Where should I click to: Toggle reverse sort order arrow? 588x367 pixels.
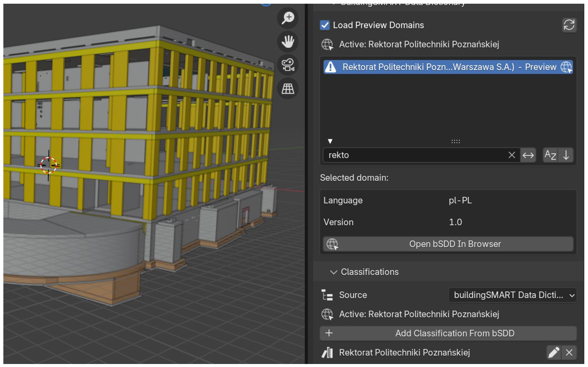pos(566,155)
